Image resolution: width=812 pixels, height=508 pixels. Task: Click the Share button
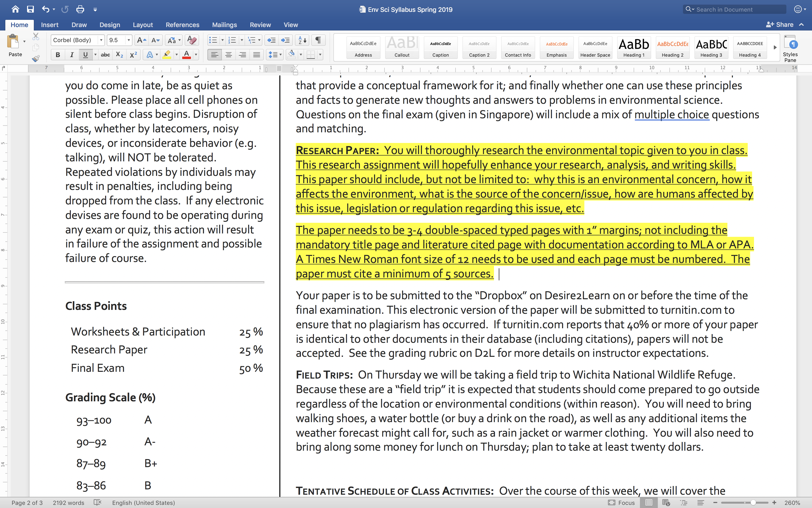[780, 24]
